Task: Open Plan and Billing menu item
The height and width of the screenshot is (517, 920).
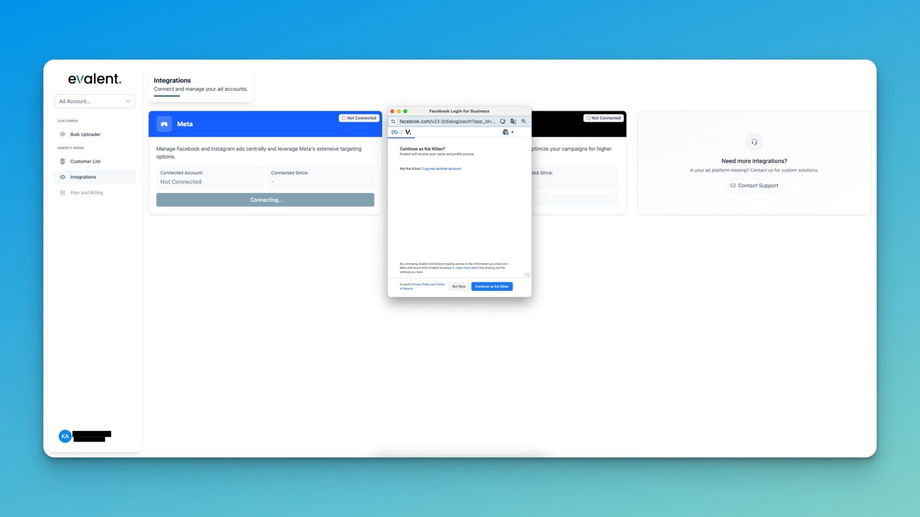Action: 86,192
